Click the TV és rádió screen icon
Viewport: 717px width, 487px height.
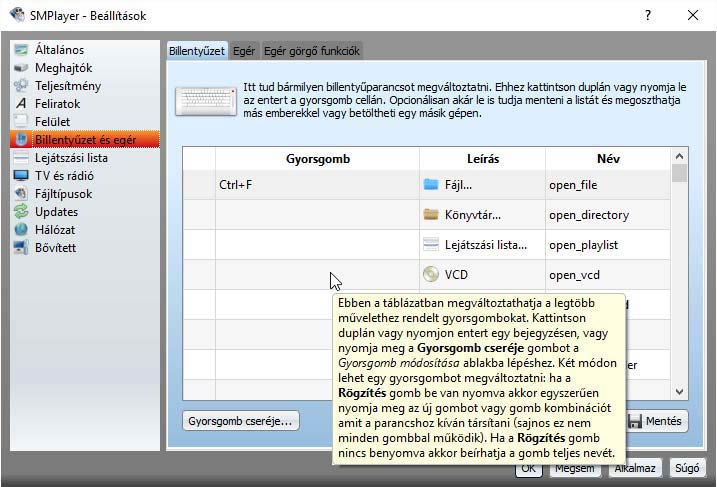click(21, 176)
